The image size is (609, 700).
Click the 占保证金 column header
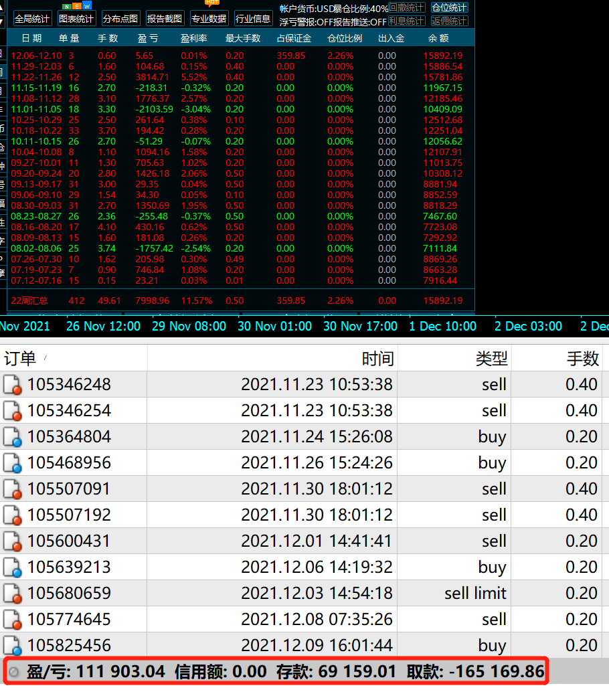coord(294,38)
